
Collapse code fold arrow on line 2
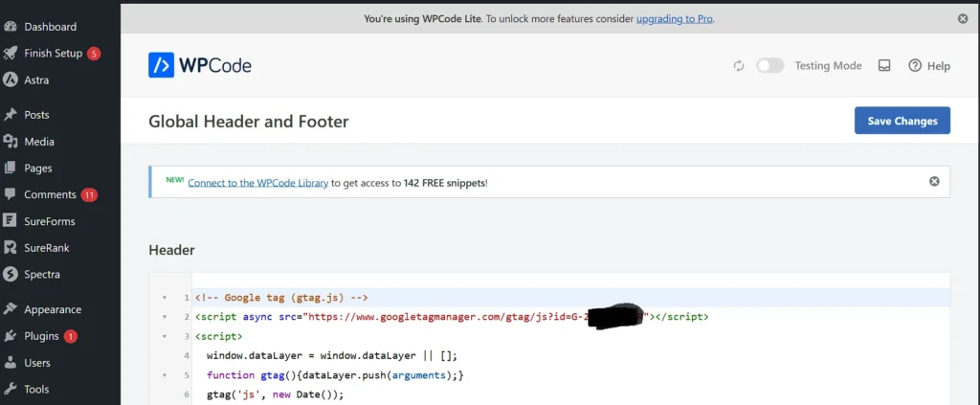pos(165,317)
